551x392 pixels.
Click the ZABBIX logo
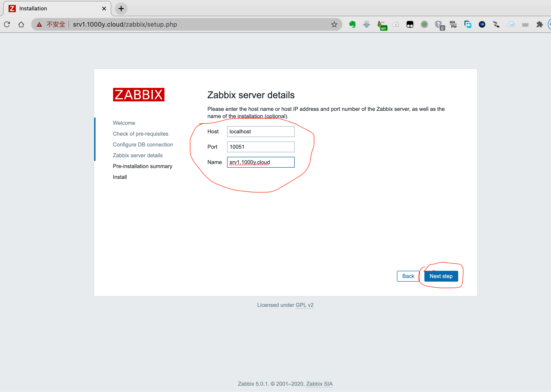[139, 95]
